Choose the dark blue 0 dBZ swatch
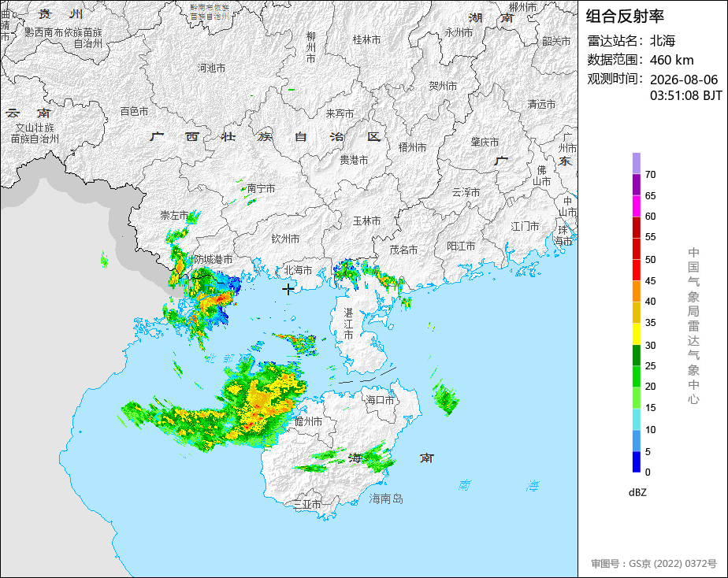The image size is (728, 578). (636, 461)
